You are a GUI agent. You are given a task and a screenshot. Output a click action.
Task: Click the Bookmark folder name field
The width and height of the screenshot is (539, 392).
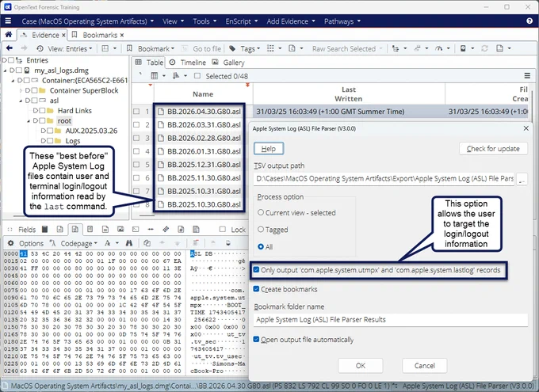391,319
